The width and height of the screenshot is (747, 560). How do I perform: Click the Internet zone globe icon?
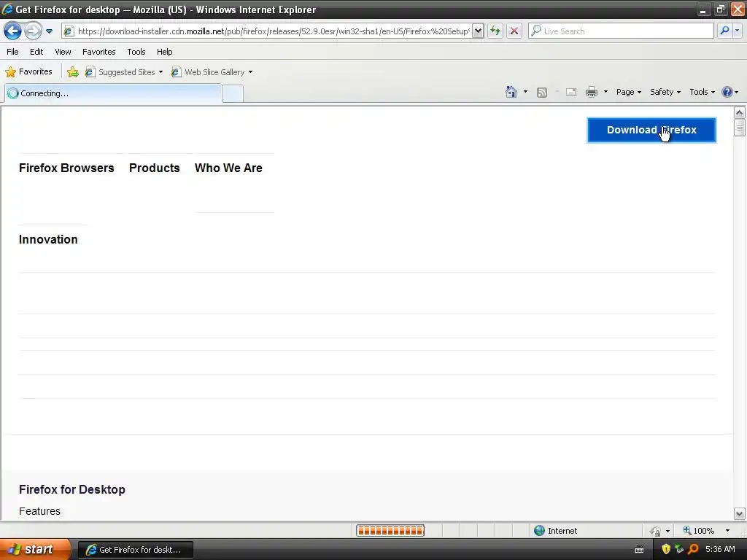[x=539, y=531]
